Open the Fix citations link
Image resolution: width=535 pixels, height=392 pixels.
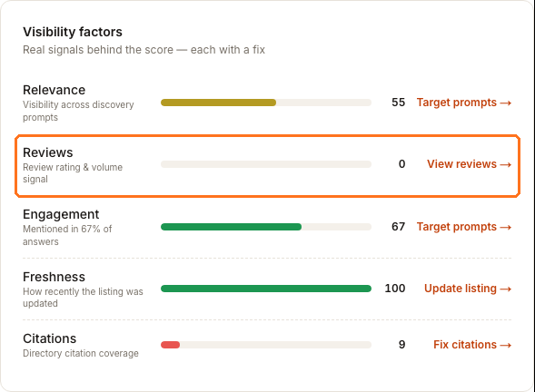[472, 345]
